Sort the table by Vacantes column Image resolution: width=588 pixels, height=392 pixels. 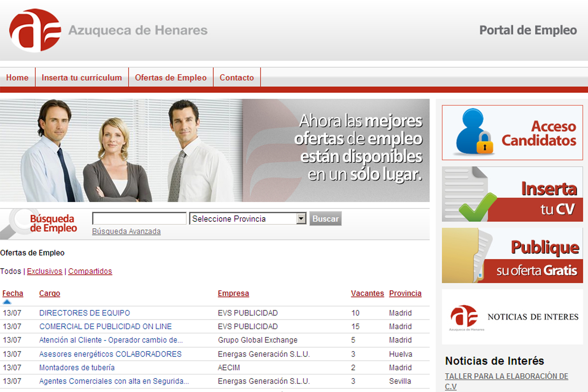[367, 293]
